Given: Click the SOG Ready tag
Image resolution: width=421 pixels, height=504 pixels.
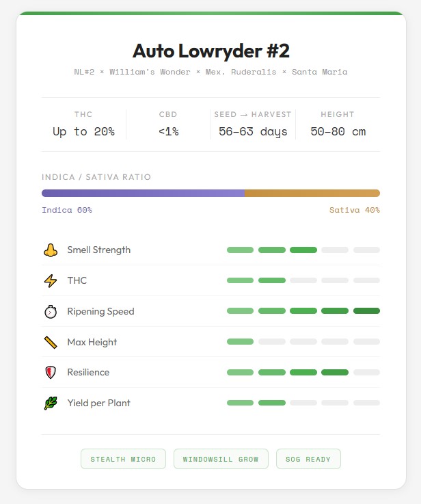Looking at the screenshot, I should 308,459.
